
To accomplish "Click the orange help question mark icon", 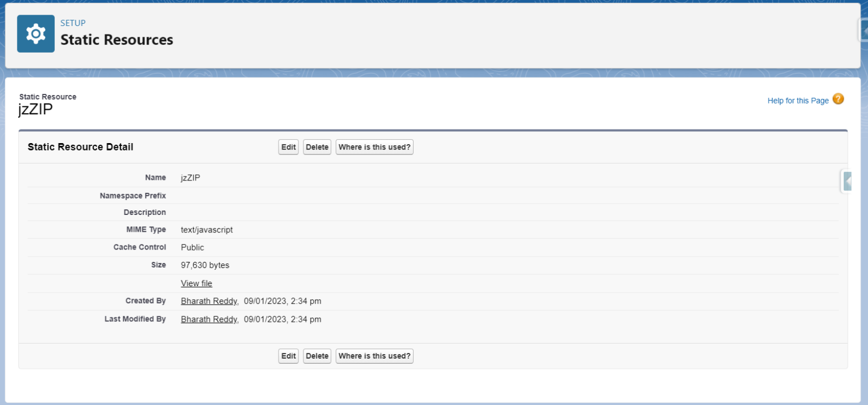I will pyautogui.click(x=838, y=99).
